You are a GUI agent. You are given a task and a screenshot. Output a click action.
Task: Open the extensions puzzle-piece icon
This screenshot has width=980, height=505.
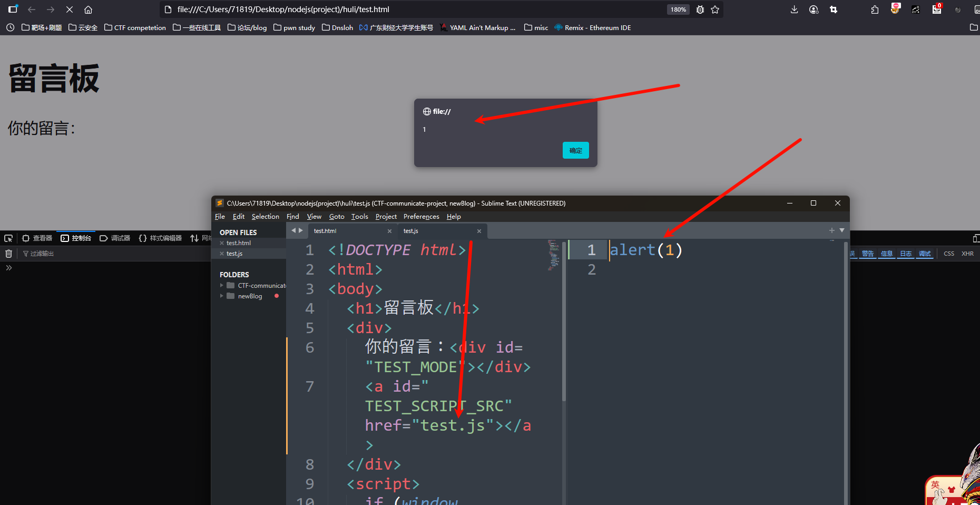(875, 9)
